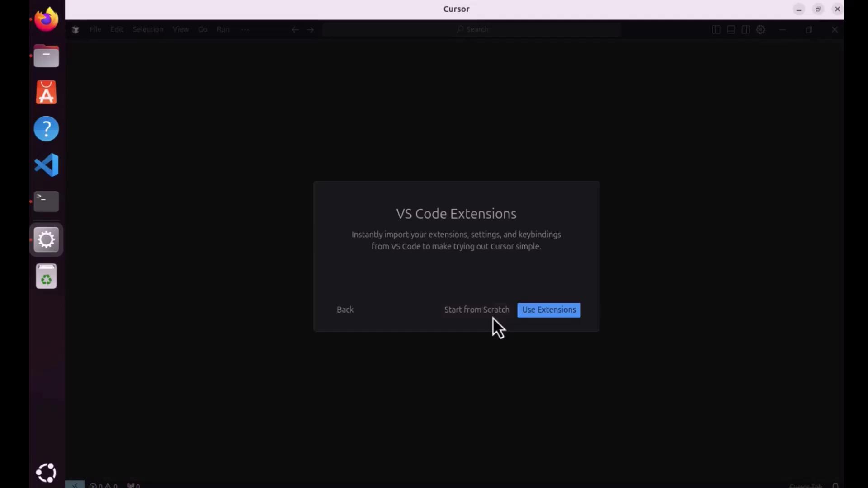
Task: Open the Run menu
Action: coord(223,30)
